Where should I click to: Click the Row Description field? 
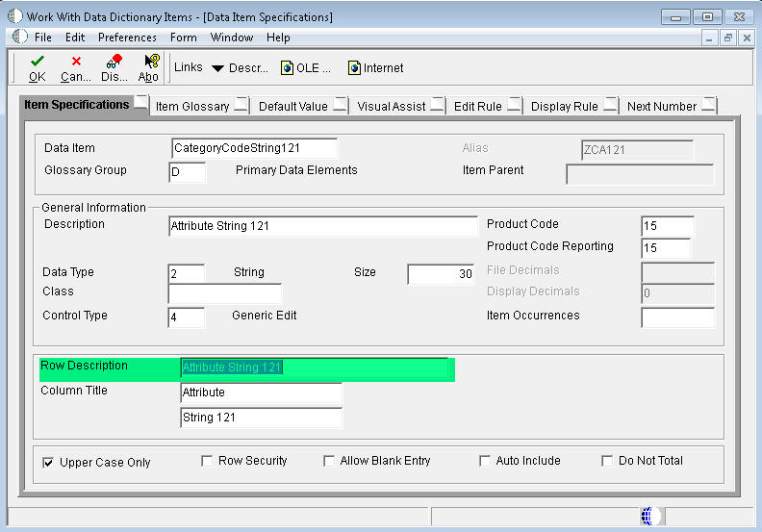tap(315, 367)
